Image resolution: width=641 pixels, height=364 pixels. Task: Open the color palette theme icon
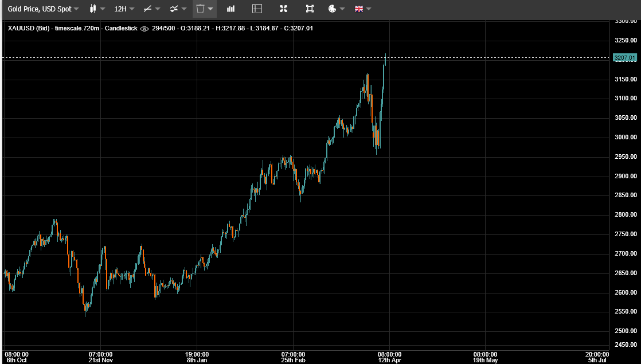click(x=333, y=9)
